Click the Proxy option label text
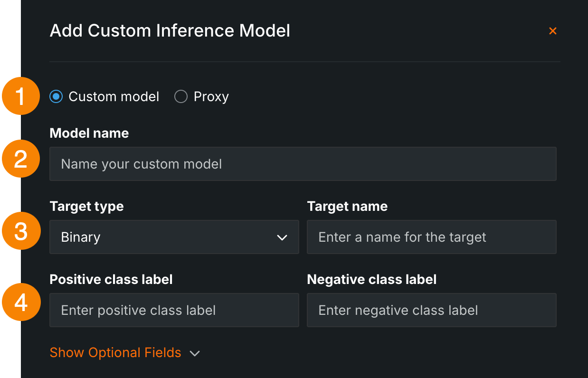The width and height of the screenshot is (588, 378). tap(211, 97)
